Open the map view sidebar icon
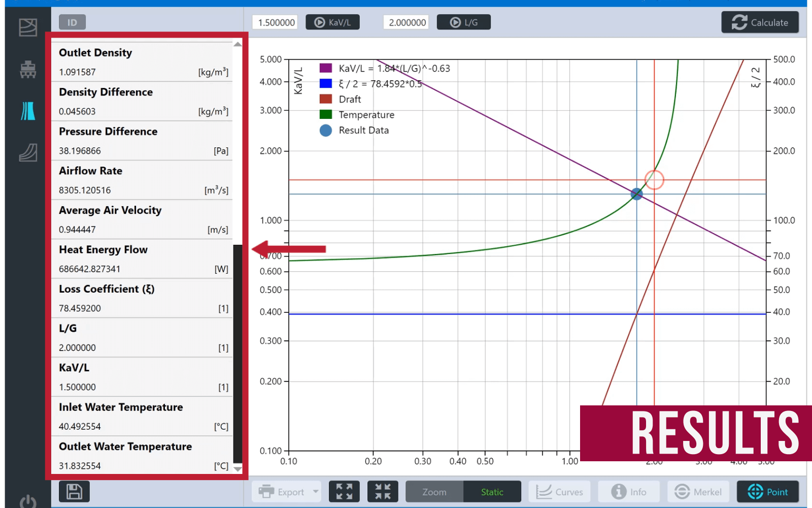Image resolution: width=812 pixels, height=508 pixels. pyautogui.click(x=28, y=27)
